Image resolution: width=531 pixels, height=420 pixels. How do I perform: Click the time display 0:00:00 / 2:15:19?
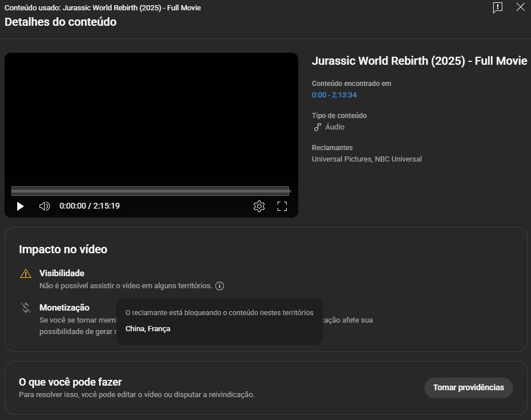[89, 206]
